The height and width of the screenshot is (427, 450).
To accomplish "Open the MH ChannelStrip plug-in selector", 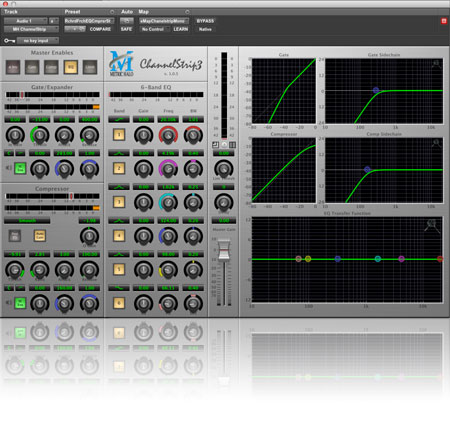I will pyautogui.click(x=31, y=29).
